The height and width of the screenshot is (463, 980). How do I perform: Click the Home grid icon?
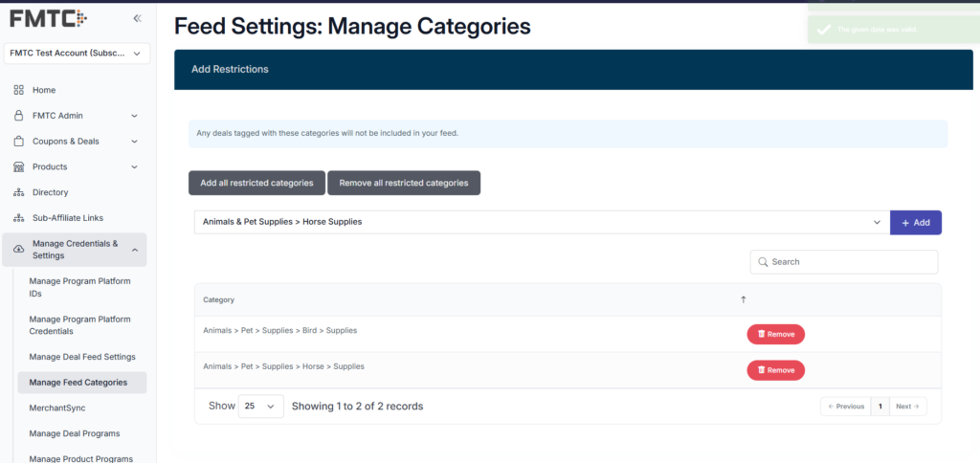point(18,90)
